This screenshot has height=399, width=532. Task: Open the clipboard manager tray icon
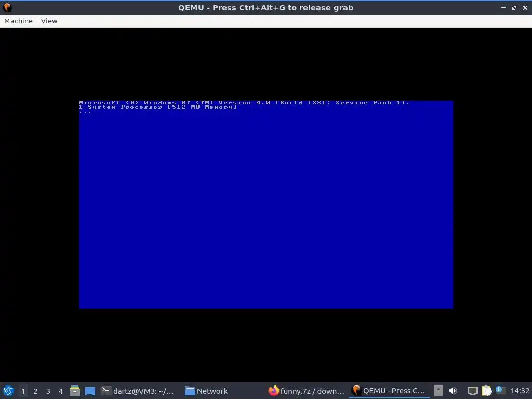point(486,391)
